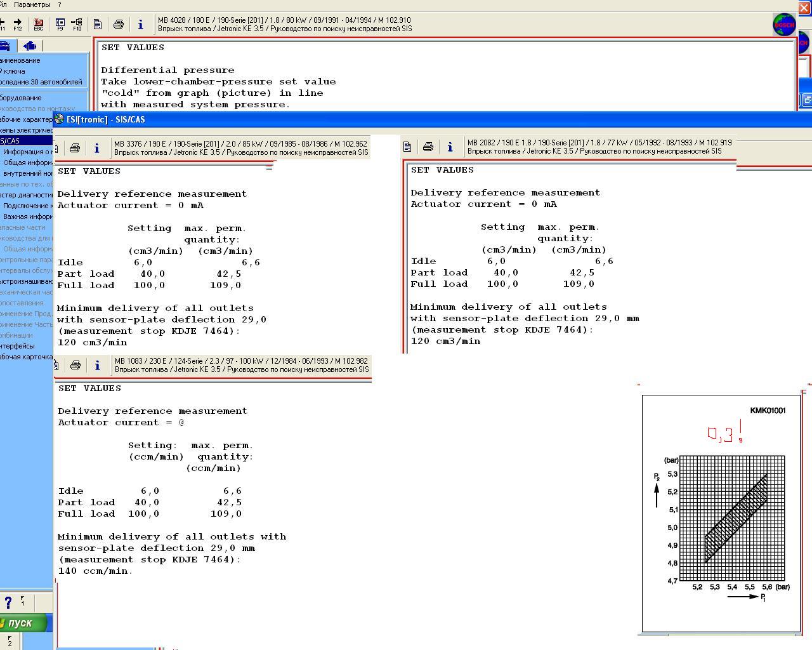
Task: Print the MB 1083 230 E document
Action: pos(75,365)
